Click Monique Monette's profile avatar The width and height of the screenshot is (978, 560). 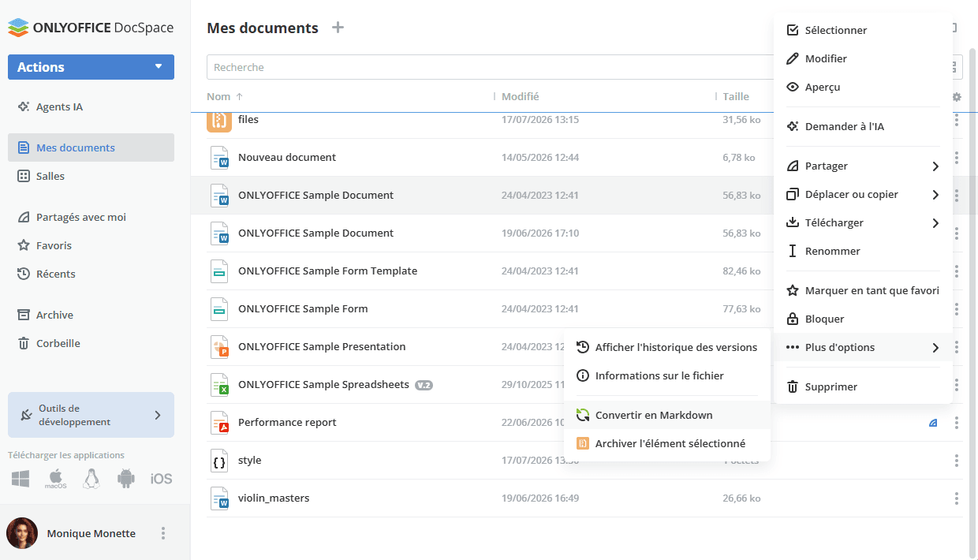[x=22, y=533]
